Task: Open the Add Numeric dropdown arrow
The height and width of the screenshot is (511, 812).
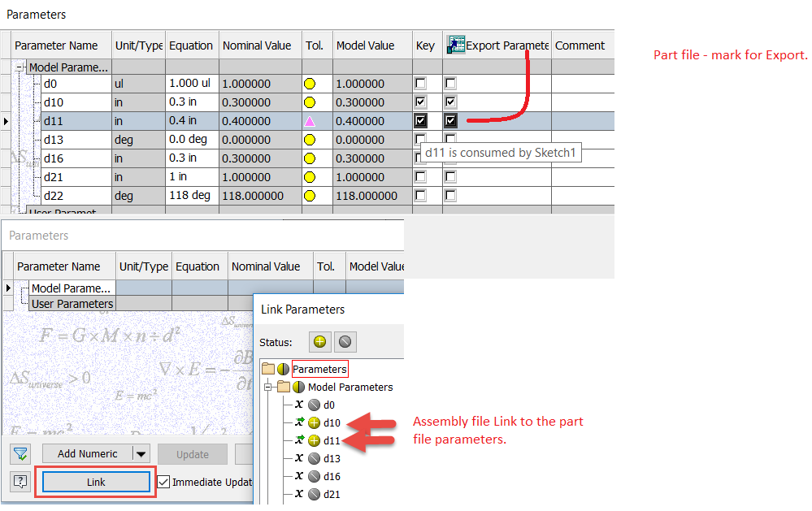Action: [x=141, y=454]
